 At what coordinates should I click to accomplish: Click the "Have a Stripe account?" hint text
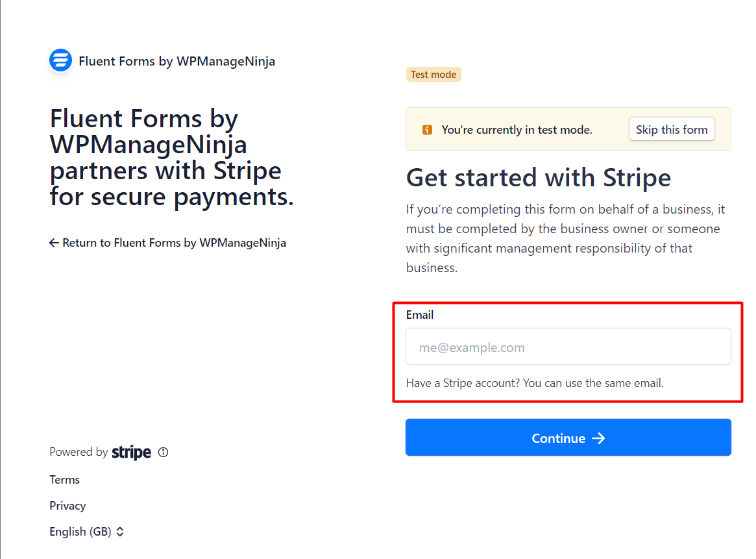point(534,383)
